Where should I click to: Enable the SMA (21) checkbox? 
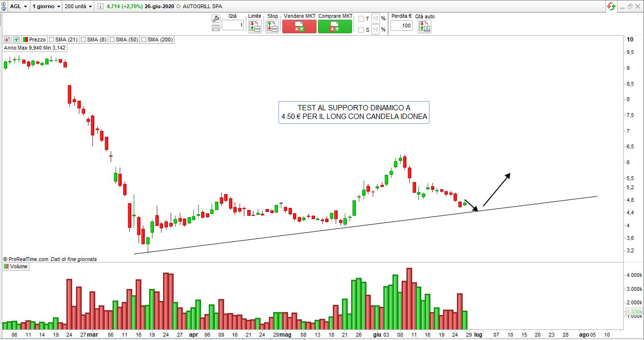(x=51, y=39)
